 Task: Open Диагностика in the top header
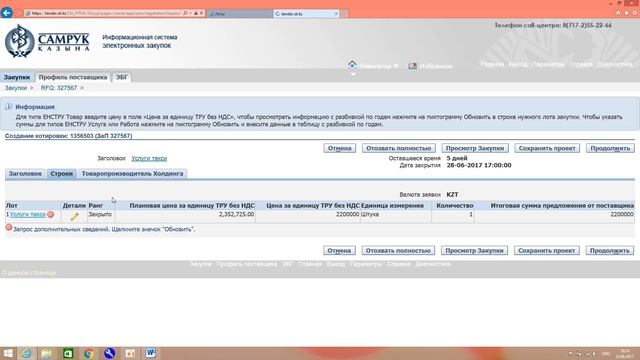[615, 64]
